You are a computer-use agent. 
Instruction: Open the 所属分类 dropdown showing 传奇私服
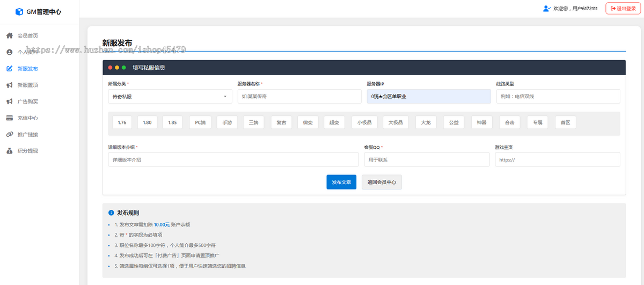pyautogui.click(x=170, y=96)
